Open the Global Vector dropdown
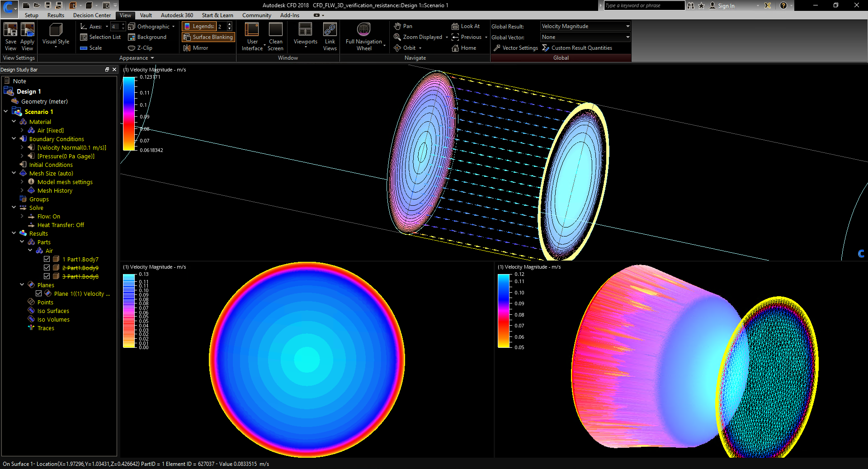 click(x=585, y=37)
